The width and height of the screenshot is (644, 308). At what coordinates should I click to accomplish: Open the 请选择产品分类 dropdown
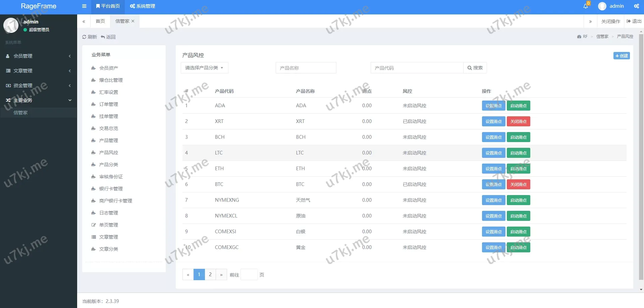pyautogui.click(x=204, y=67)
